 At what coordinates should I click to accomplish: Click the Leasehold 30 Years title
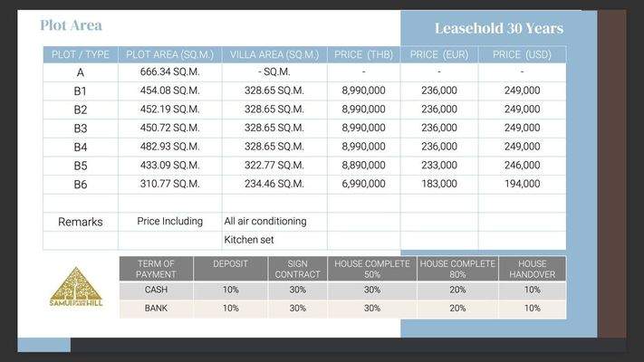point(498,28)
